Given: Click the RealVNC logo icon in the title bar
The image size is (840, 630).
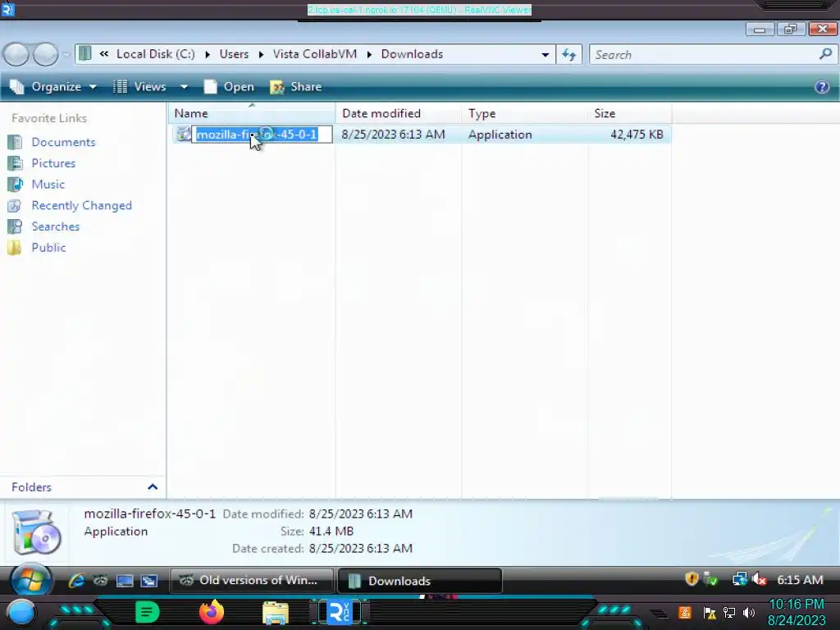Looking at the screenshot, I should point(8,10).
